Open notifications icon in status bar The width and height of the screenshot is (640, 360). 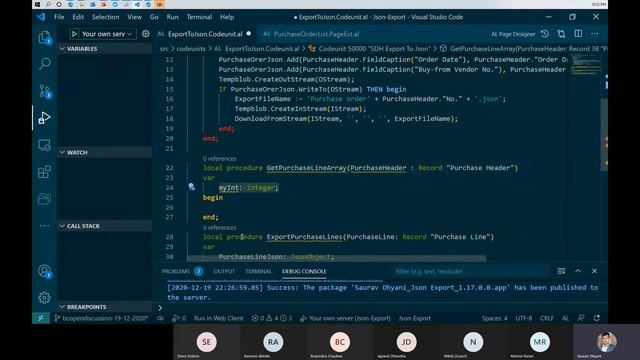[597, 318]
